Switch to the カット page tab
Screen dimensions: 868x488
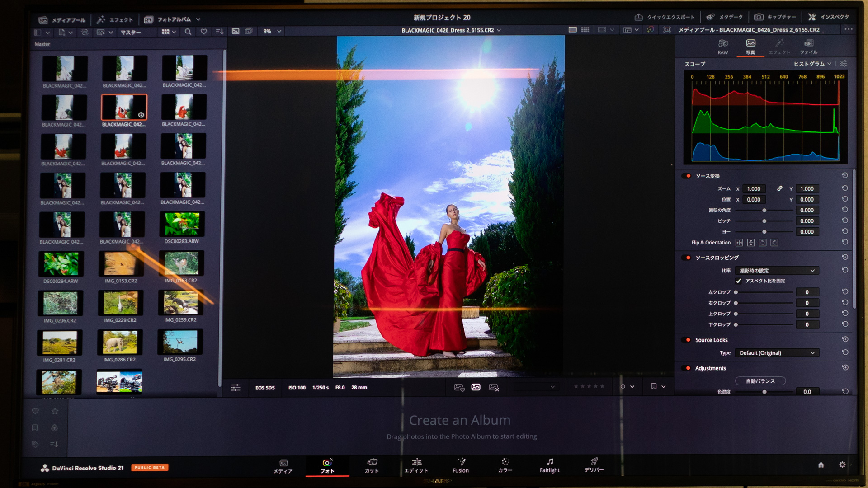tap(372, 466)
